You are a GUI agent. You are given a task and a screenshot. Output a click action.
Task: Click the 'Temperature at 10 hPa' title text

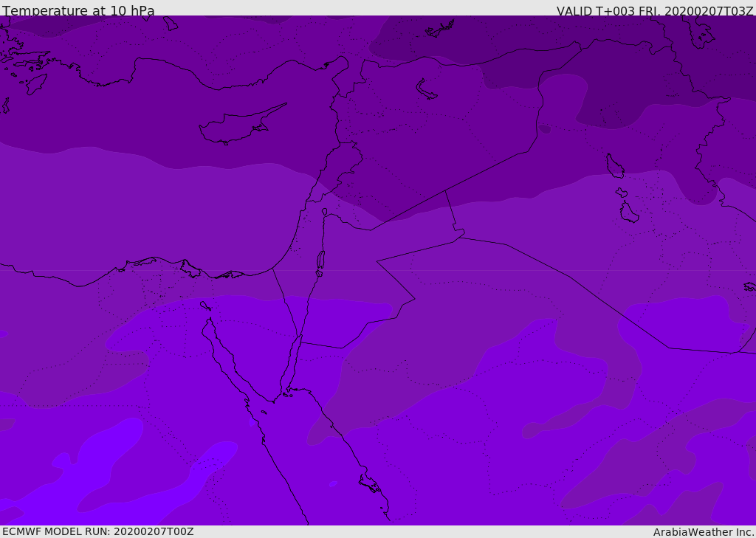click(78, 10)
